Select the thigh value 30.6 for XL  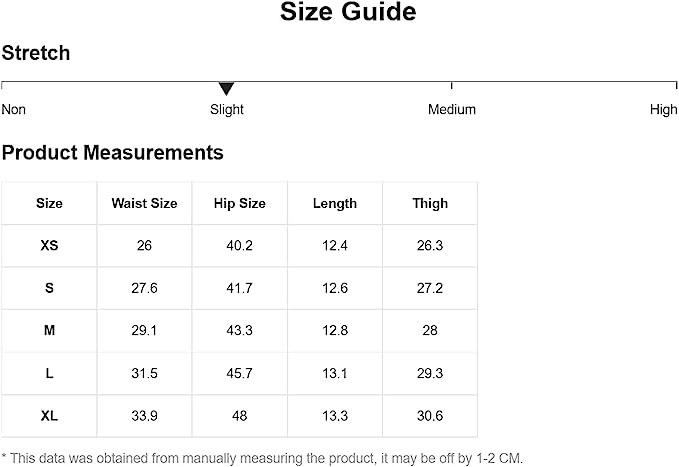coord(430,416)
